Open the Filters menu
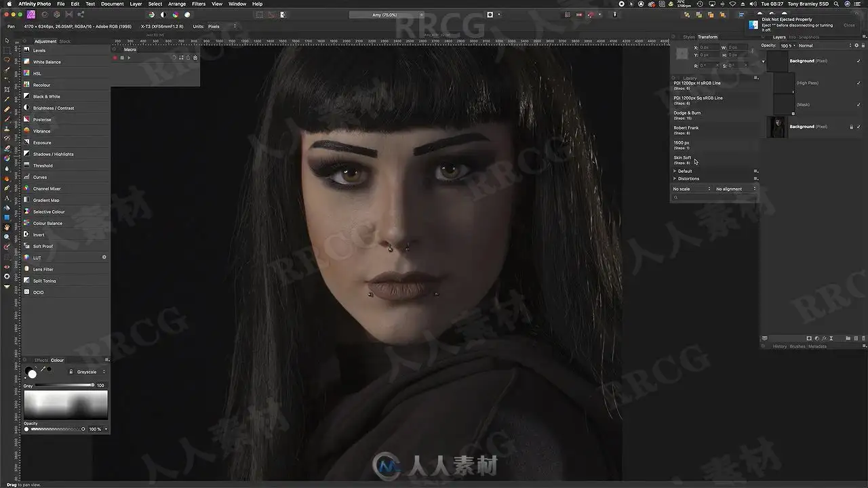 [x=199, y=4]
